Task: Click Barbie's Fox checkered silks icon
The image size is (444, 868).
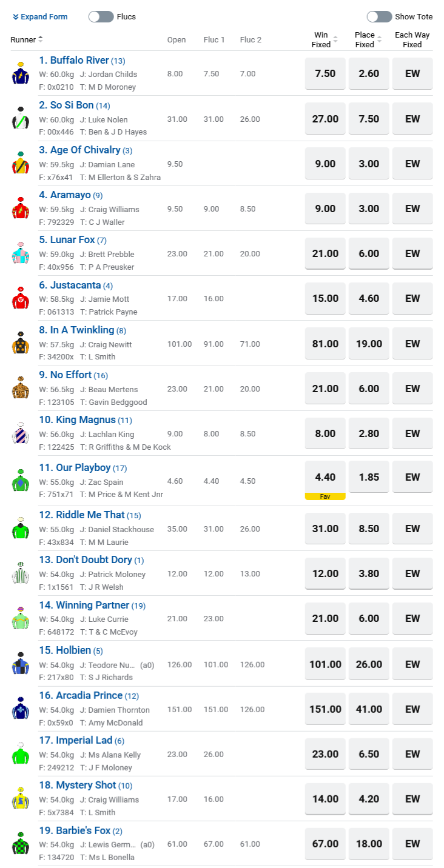Action: (x=21, y=843)
